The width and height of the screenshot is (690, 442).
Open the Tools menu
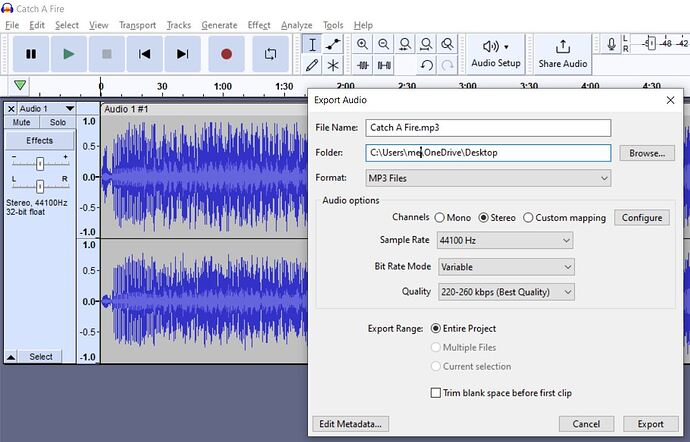tap(333, 25)
